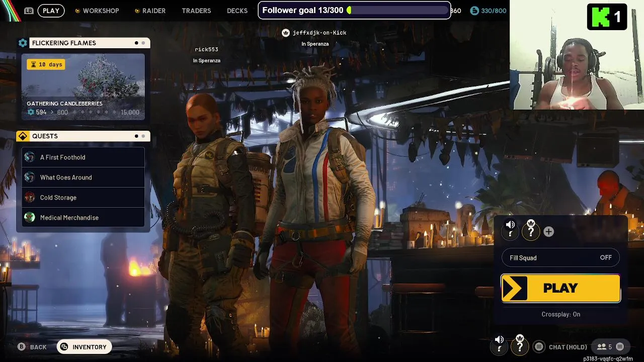Click the GATHERING CANDLEBERRIES title
This screenshot has width=644, height=362.
coord(64,104)
